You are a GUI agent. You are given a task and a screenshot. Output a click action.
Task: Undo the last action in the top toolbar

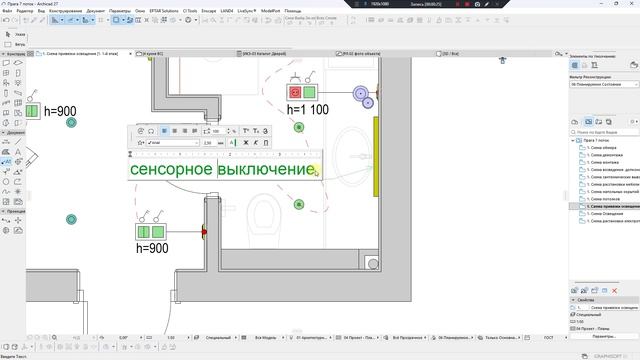[7, 20]
